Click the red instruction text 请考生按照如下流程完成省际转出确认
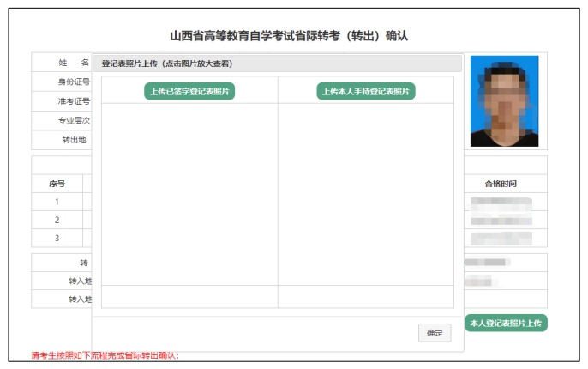 tap(105, 355)
